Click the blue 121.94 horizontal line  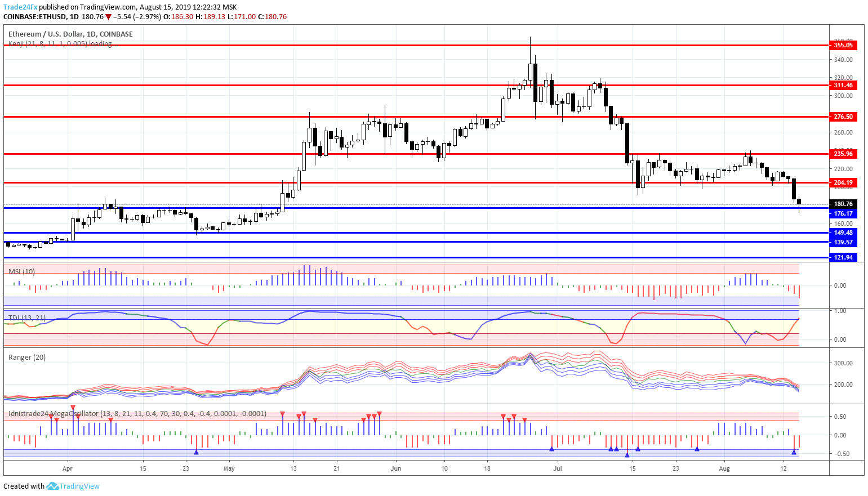[417, 257]
